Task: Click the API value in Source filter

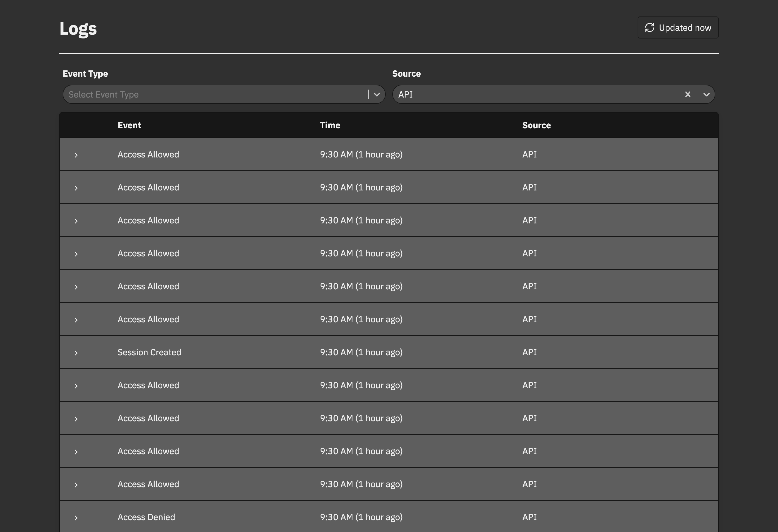Action: (x=405, y=95)
